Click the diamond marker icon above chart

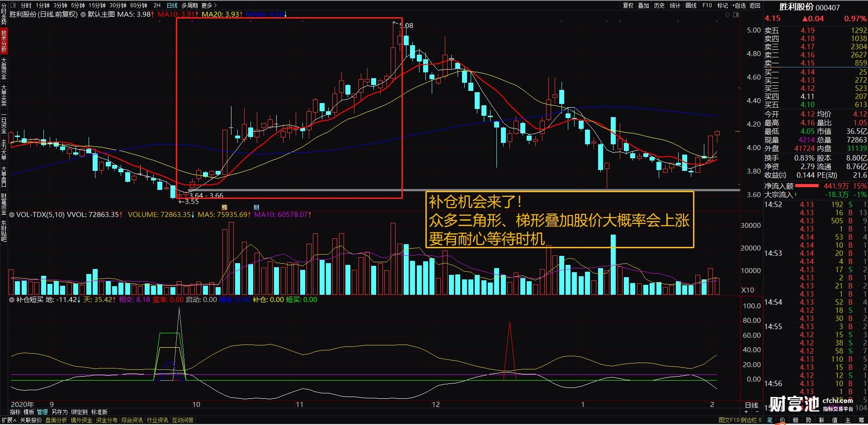tap(727, 15)
